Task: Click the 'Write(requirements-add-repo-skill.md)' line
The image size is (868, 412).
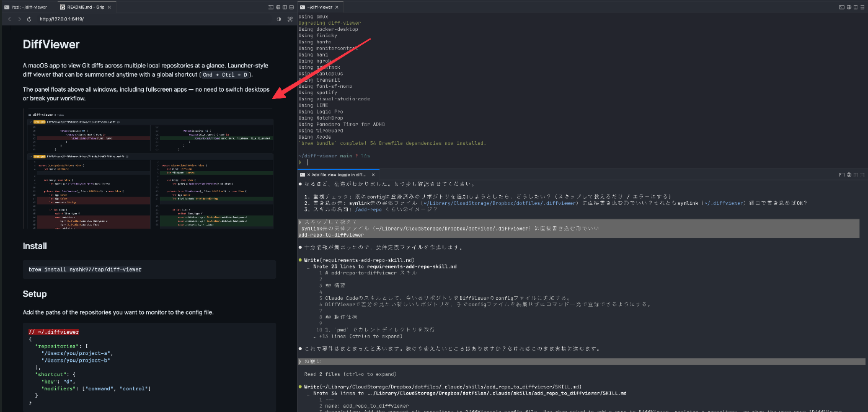Action: click(359, 260)
